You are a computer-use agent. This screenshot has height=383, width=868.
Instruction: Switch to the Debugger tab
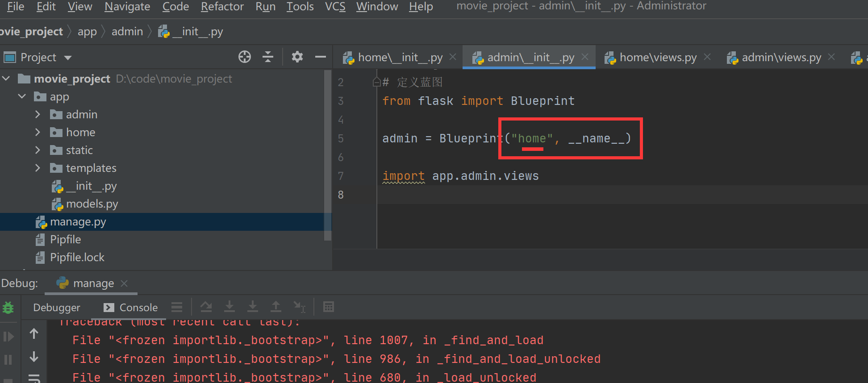(57, 308)
